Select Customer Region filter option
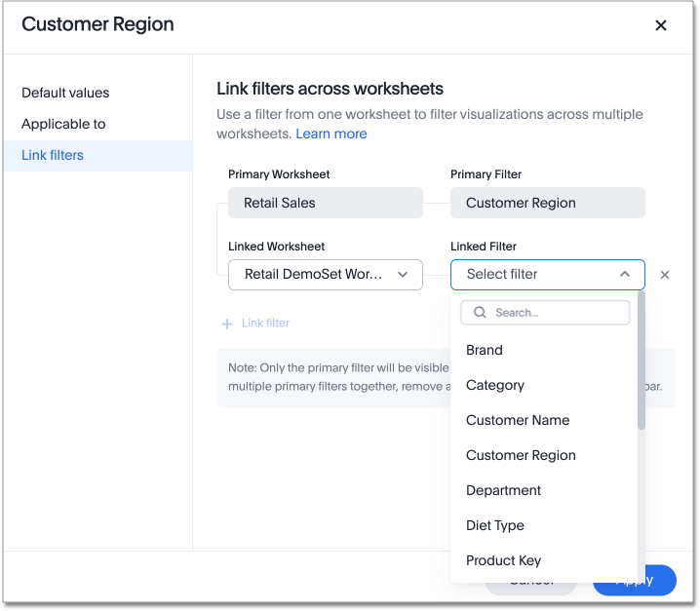This screenshot has width=700, height=611. (521, 455)
